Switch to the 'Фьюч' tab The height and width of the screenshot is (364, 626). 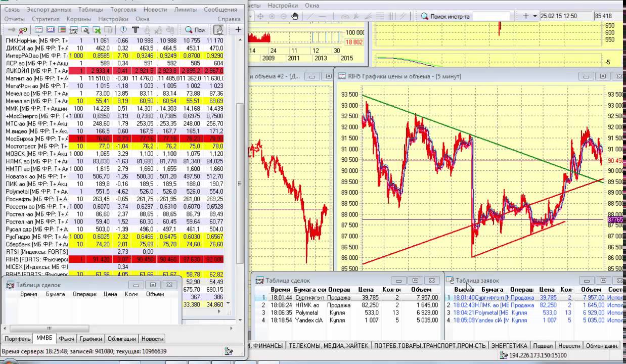click(66, 339)
